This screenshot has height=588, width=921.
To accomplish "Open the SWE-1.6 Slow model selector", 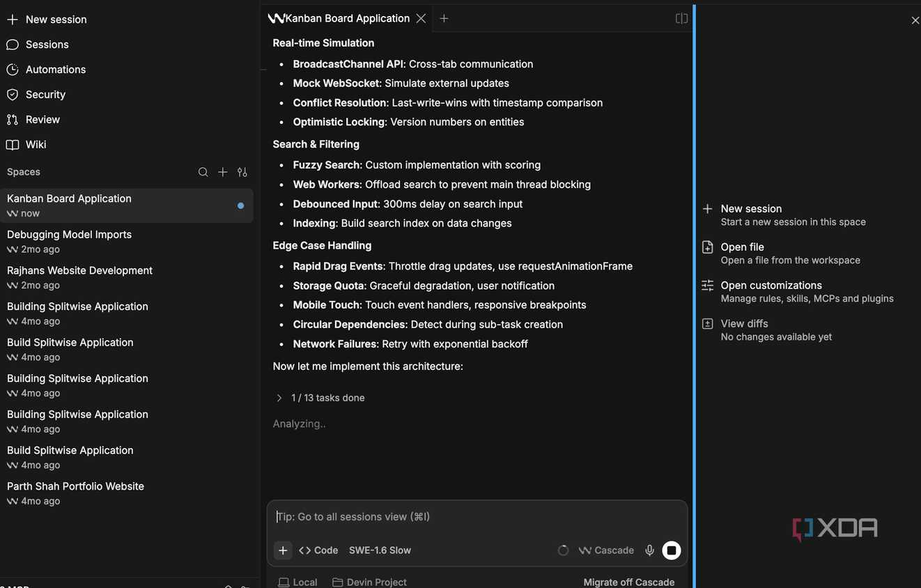I will (380, 550).
